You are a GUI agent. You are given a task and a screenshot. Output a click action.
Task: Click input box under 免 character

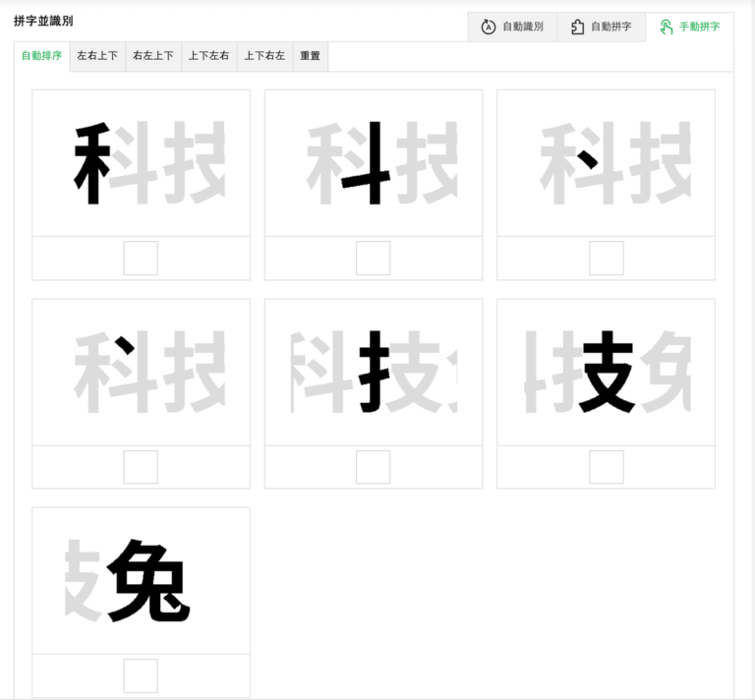pos(141,675)
